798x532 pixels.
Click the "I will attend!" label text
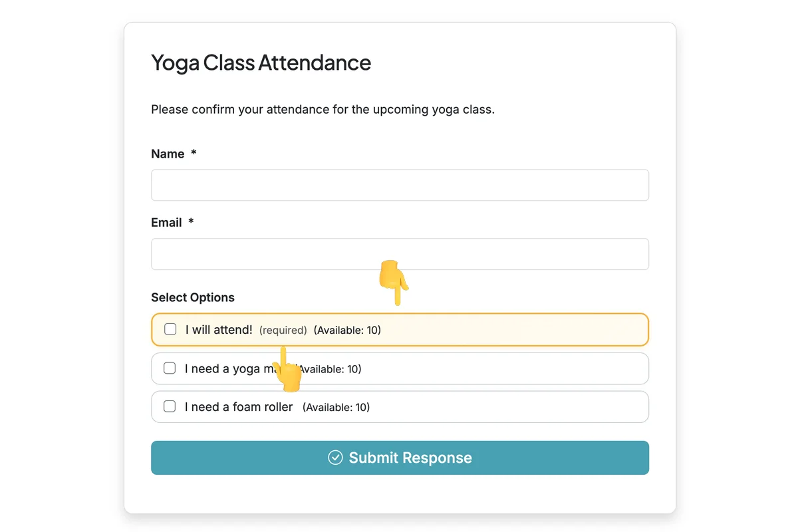click(219, 329)
